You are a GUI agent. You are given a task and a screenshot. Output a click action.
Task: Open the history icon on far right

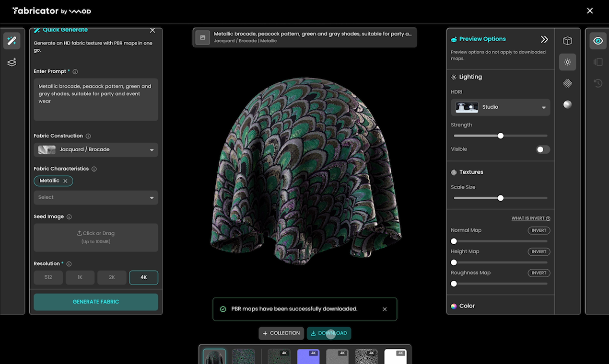[x=598, y=83]
